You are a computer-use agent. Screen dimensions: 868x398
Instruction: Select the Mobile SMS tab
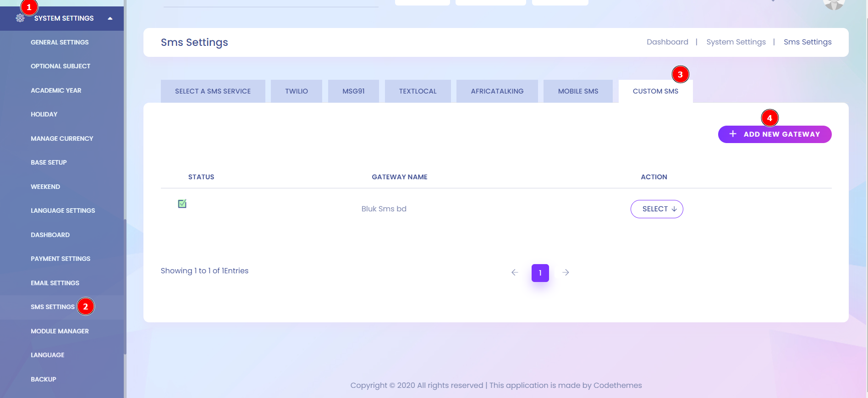[x=578, y=91]
